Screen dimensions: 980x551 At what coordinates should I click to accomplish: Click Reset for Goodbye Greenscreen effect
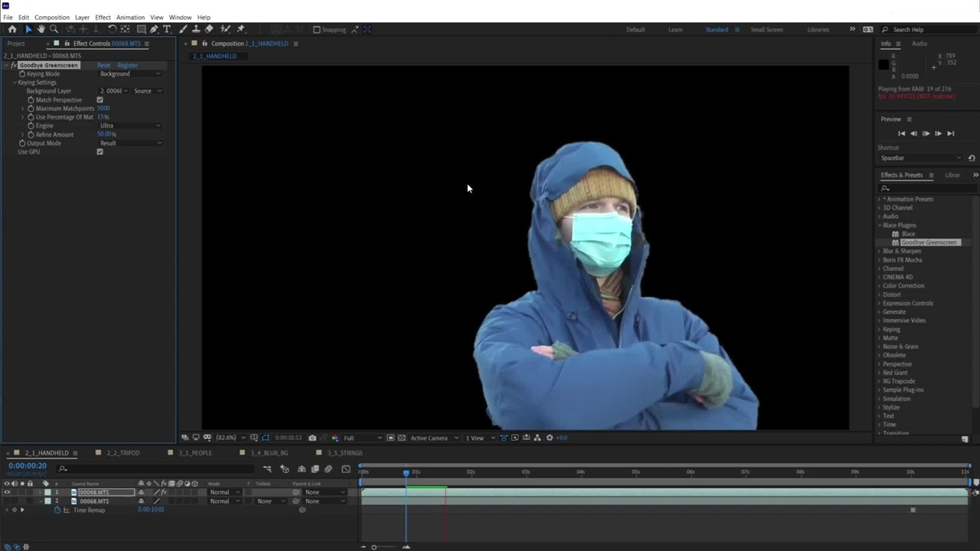pos(103,65)
